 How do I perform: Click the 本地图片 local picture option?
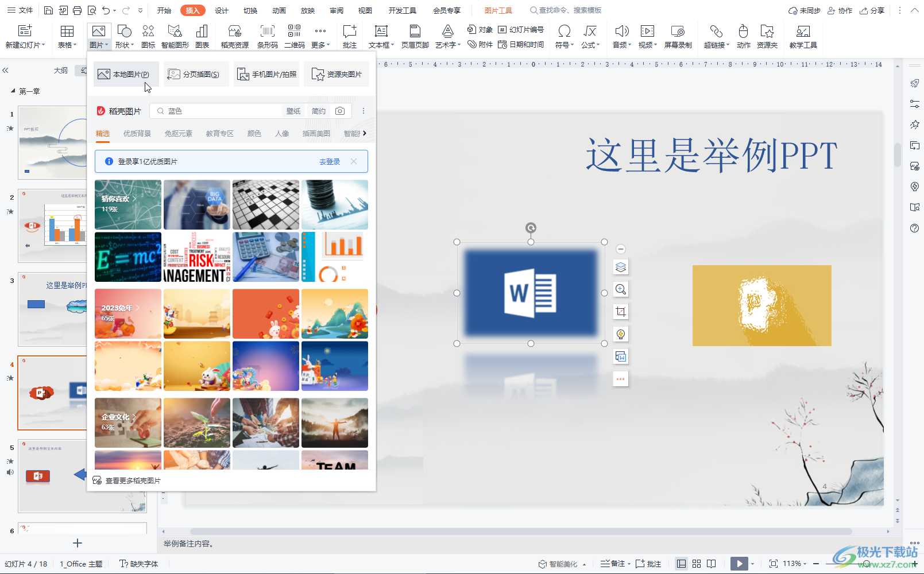click(126, 74)
